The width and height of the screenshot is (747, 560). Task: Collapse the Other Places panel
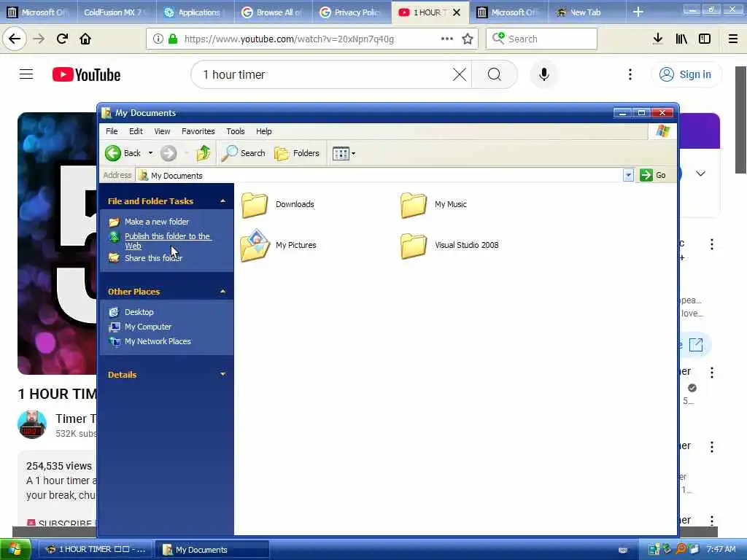tap(222, 292)
